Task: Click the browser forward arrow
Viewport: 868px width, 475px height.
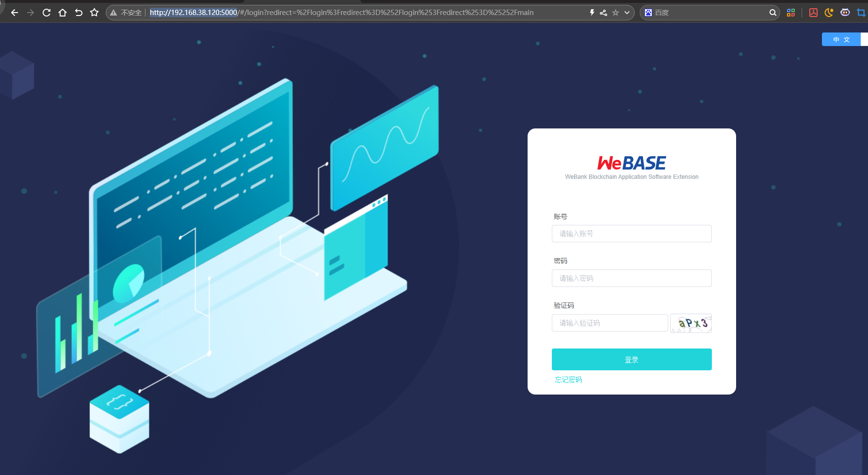Action: (31, 13)
